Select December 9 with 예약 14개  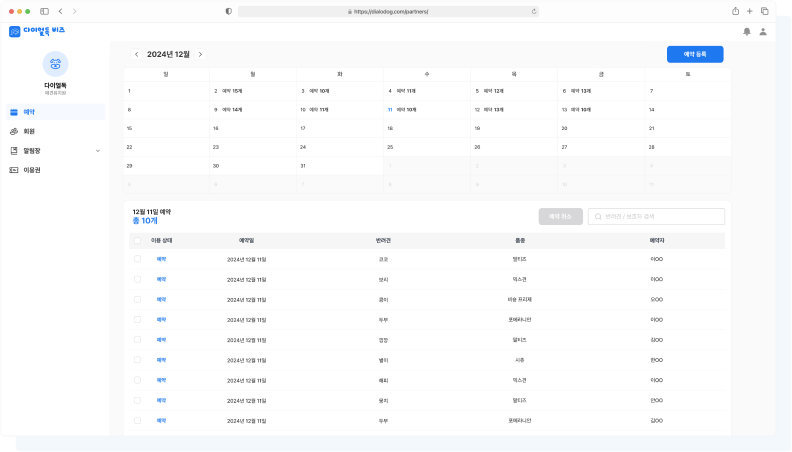coord(253,110)
